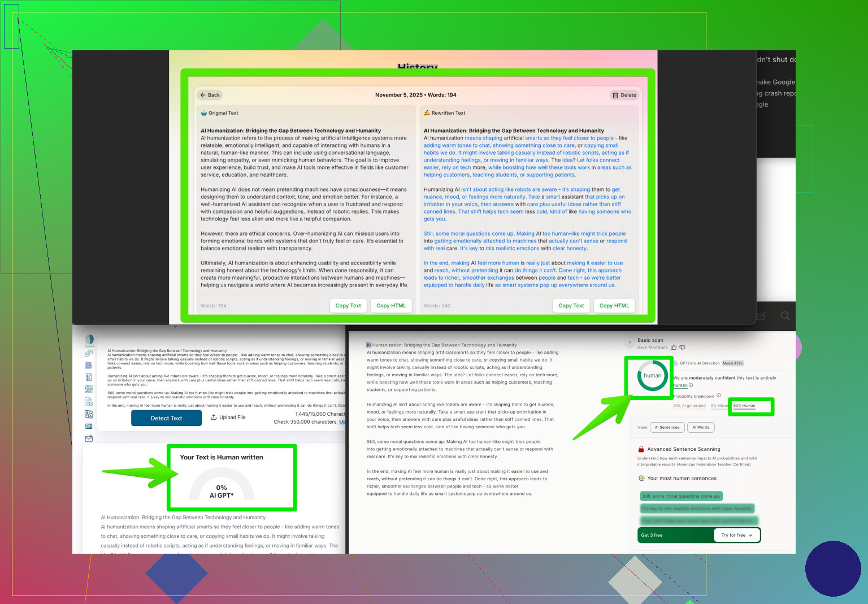
Task: Open the paraphrasing tool icon in the sidebar
Action: (89, 389)
